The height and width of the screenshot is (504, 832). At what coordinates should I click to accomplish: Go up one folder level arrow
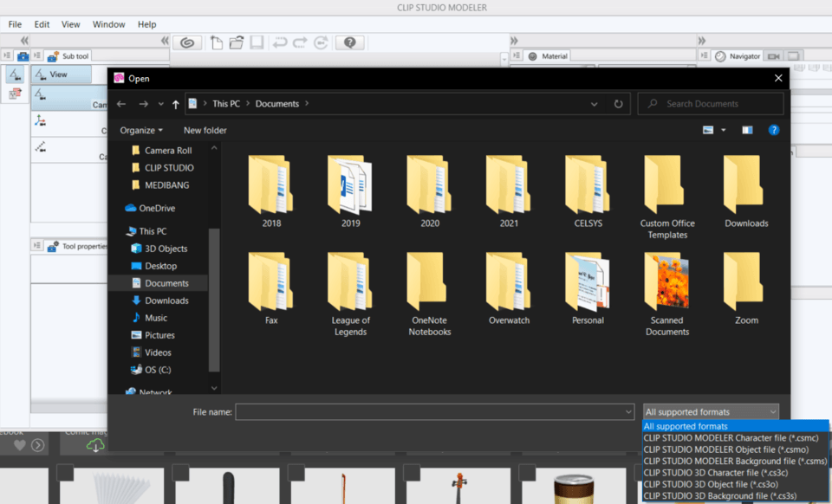(x=176, y=105)
